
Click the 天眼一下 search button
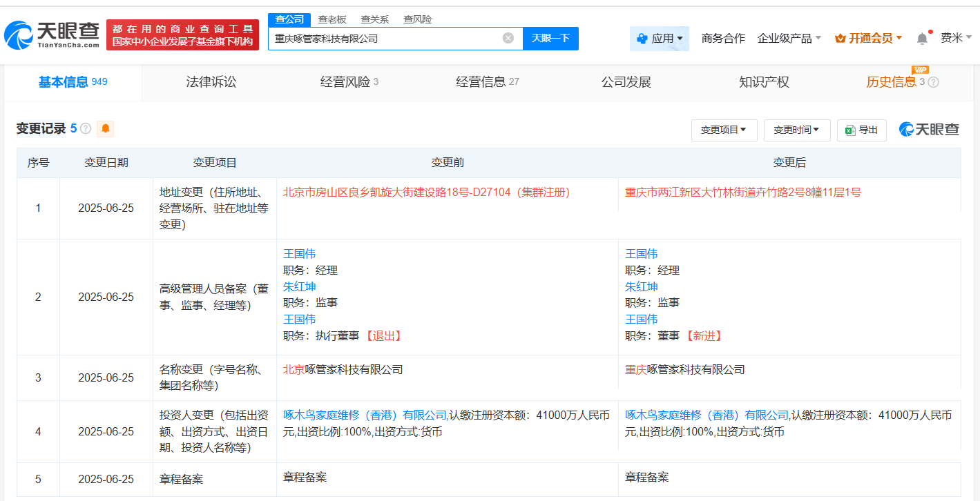click(x=550, y=39)
